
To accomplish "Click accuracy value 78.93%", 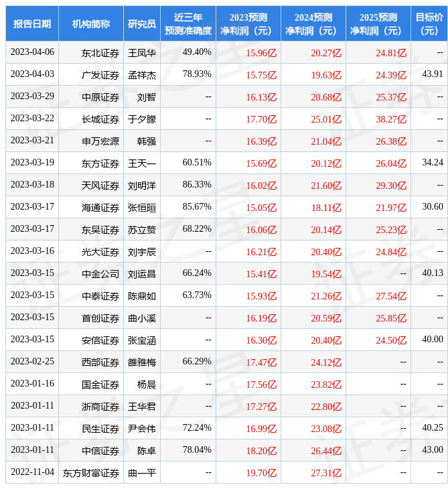I will tap(197, 74).
